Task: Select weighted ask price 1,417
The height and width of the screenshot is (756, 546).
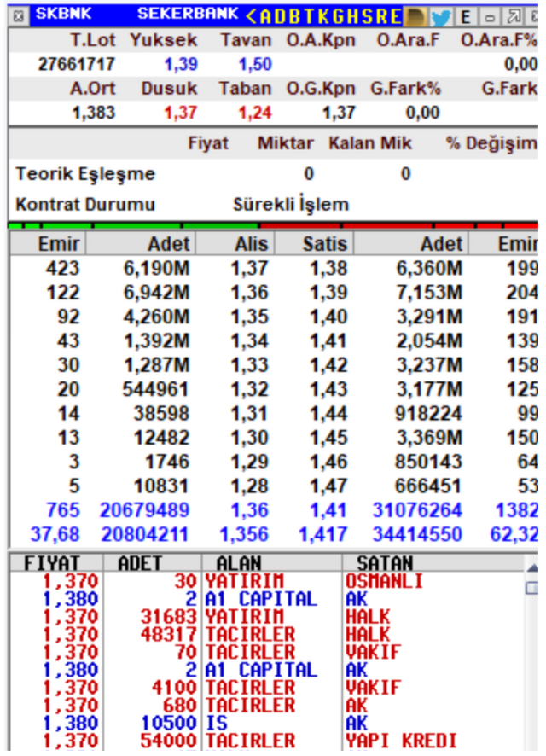Action: click(x=322, y=534)
